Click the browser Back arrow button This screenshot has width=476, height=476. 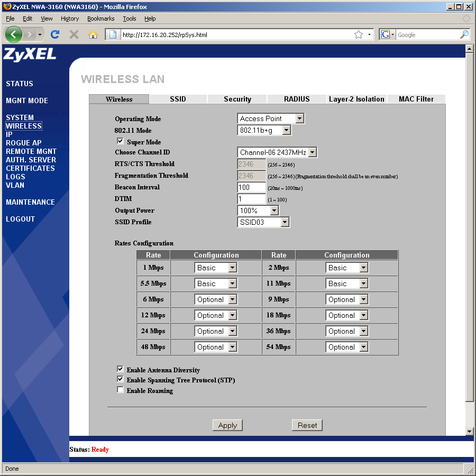point(14,34)
